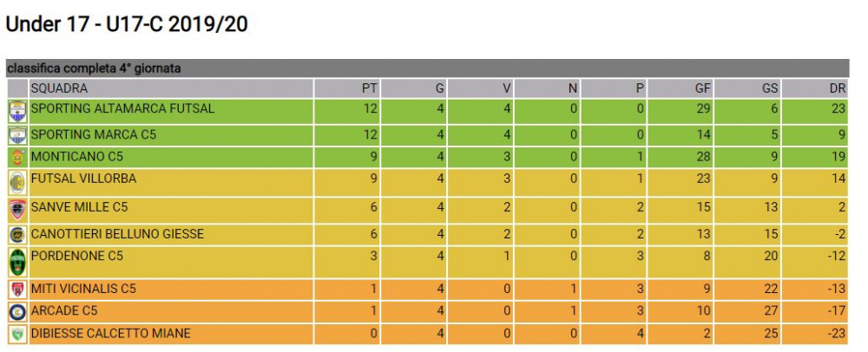Click the Miti Vicinalis C5 team badge
Image resolution: width=868 pixels, height=352 pixels.
click(x=17, y=290)
